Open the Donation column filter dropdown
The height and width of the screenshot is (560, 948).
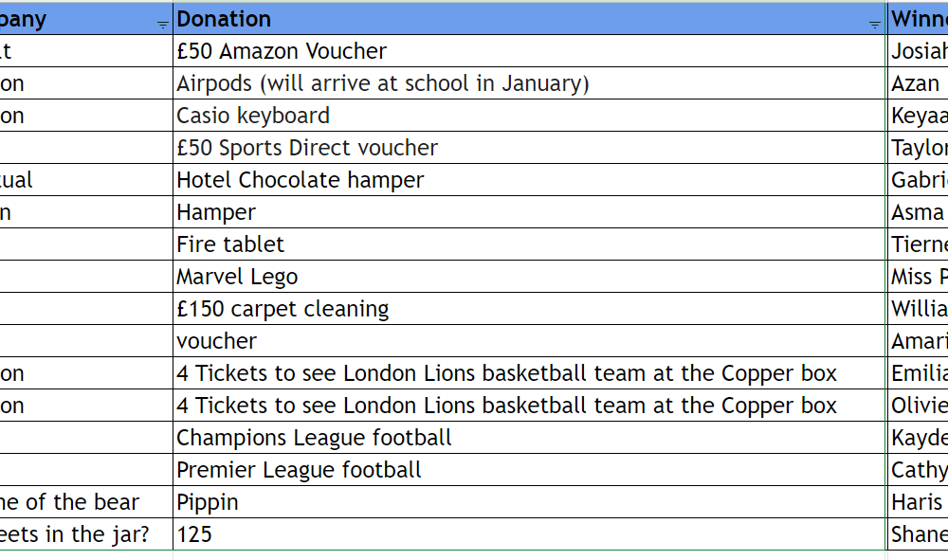875,25
